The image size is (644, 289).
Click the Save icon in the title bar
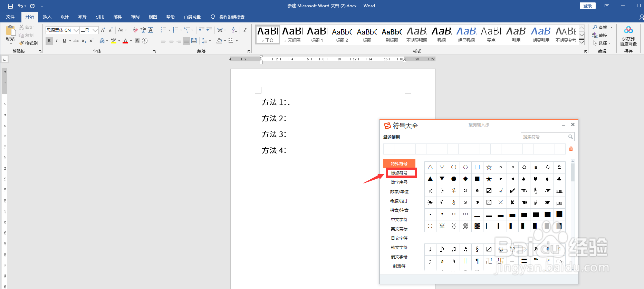[10, 6]
